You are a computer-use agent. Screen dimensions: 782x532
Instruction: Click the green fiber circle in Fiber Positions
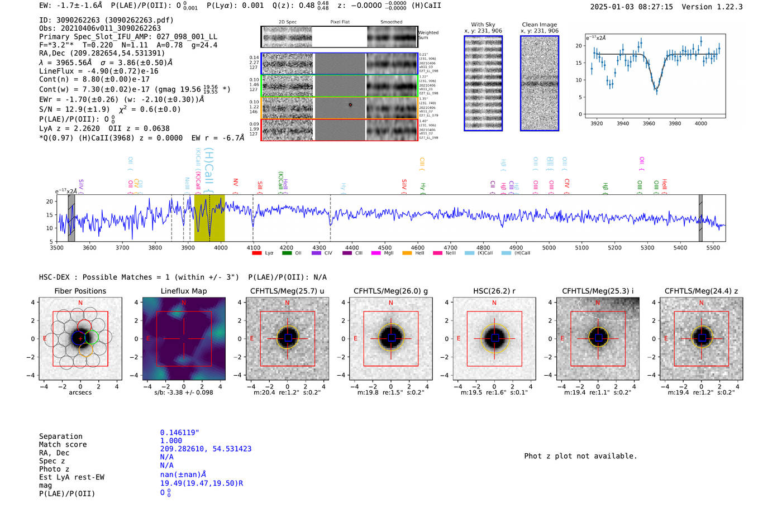(x=92, y=337)
